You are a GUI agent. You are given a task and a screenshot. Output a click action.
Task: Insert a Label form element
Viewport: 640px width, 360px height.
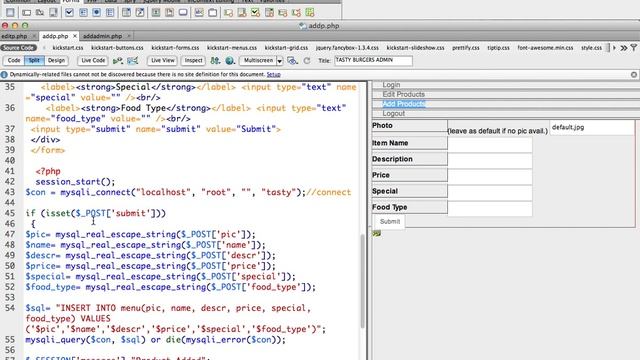point(199,13)
